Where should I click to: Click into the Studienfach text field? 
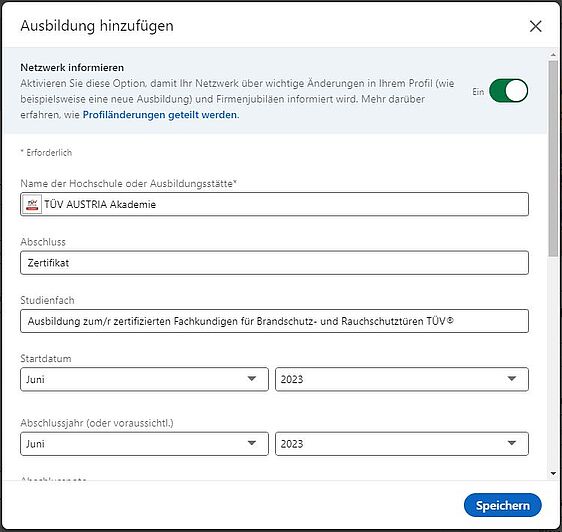click(274, 321)
